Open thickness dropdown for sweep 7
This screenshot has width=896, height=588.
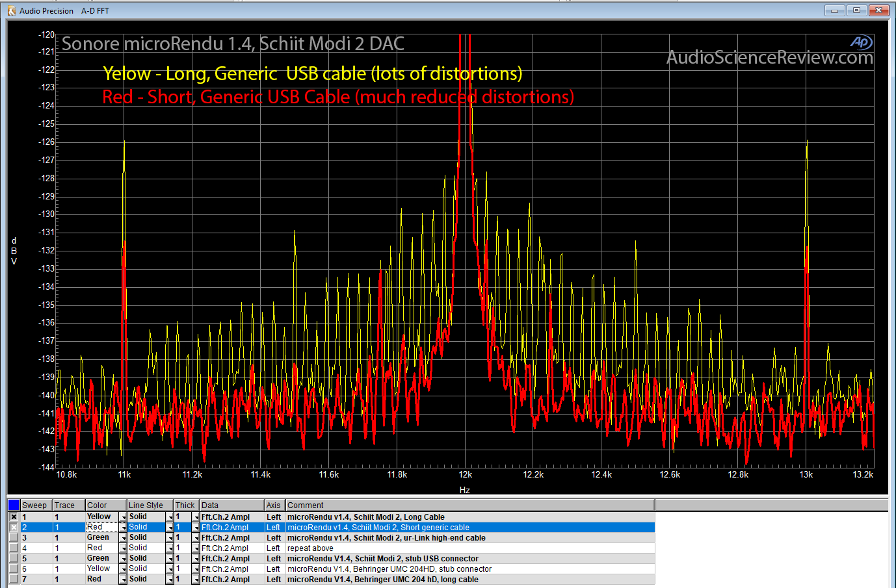(196, 580)
